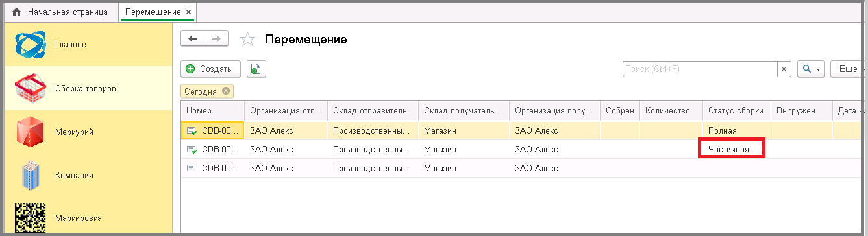The width and height of the screenshot is (868, 236).
Task: Expand the search magnifier dropdown
Action: pyautogui.click(x=810, y=69)
